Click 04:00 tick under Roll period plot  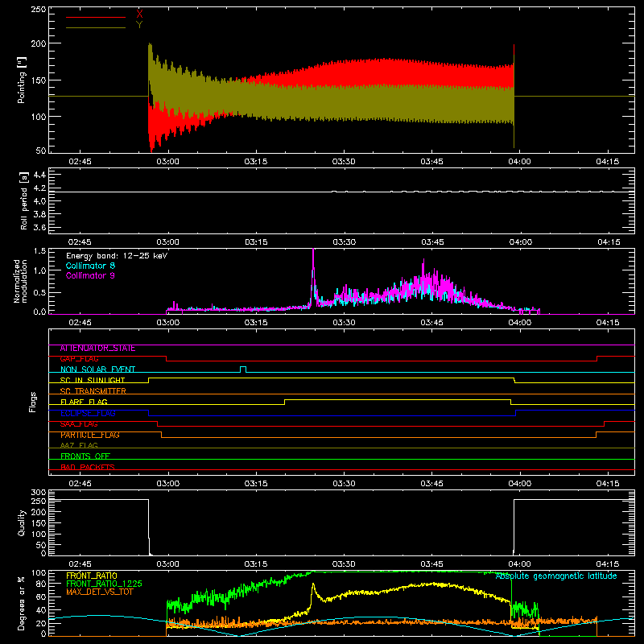(x=520, y=242)
